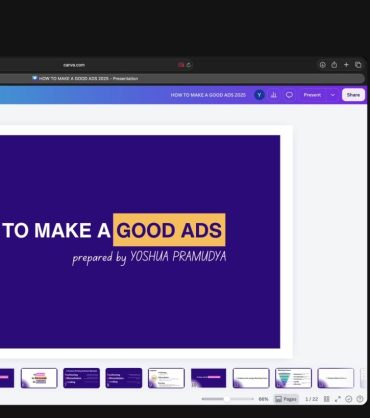Enter fullscreen with the expand arrows icon

point(338,399)
